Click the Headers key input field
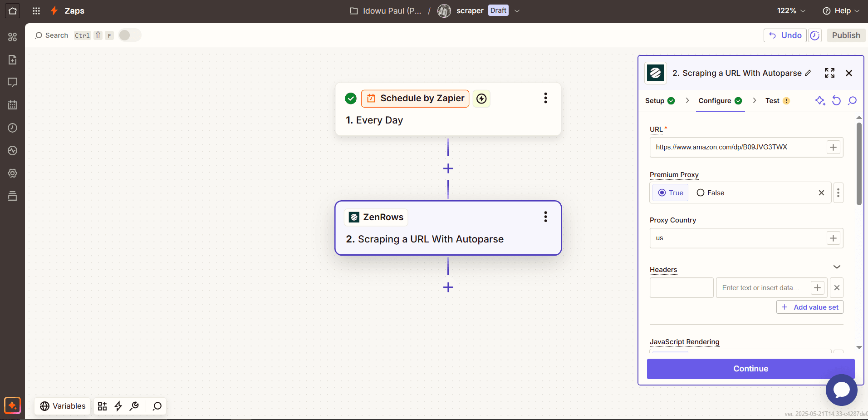 pyautogui.click(x=682, y=288)
